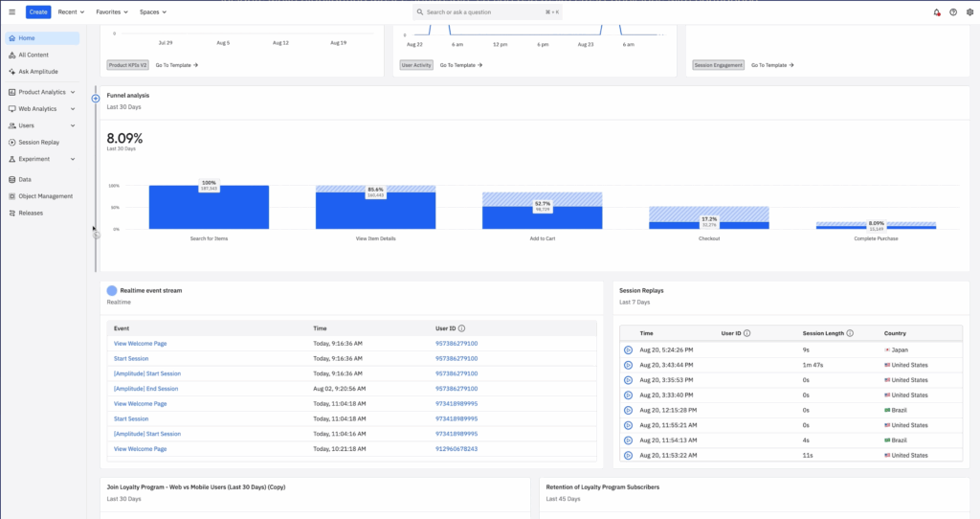This screenshot has height=519, width=980.
Task: Click the search or ask a question field
Action: click(488, 12)
